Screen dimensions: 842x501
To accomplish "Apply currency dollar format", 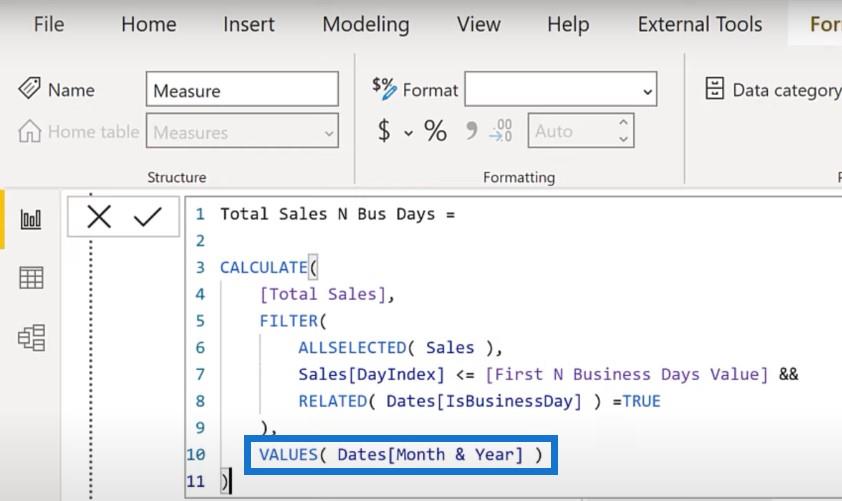I will [384, 131].
